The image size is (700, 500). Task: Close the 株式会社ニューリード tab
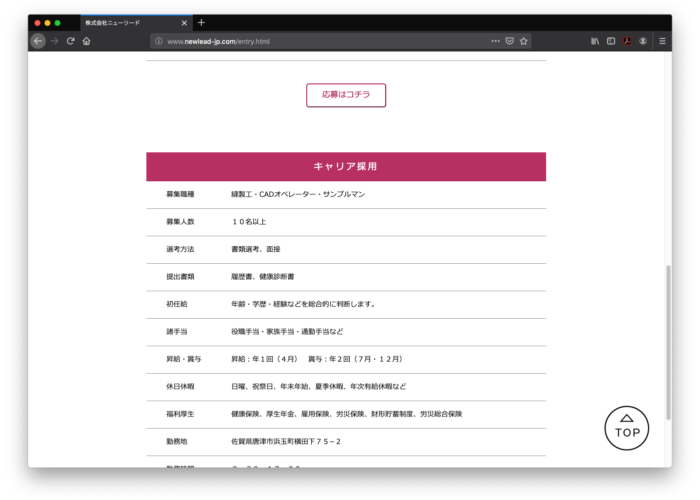[x=184, y=22]
